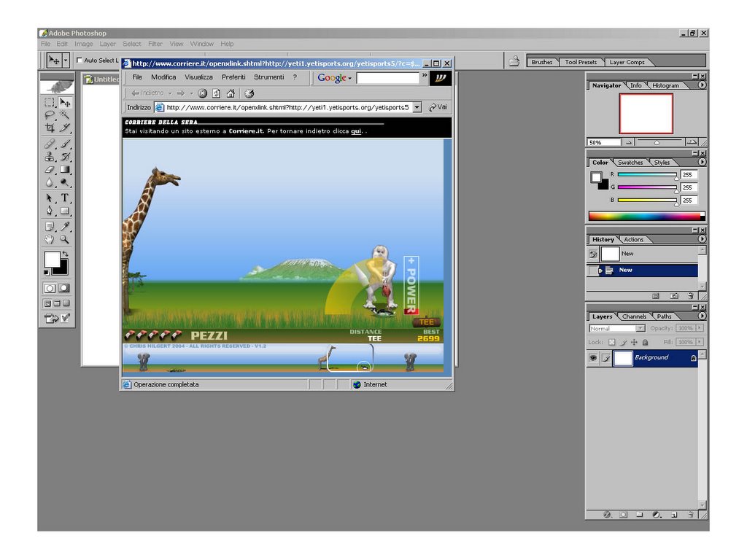Open the browser address bar dropdown
747x560 pixels.
tap(417, 108)
